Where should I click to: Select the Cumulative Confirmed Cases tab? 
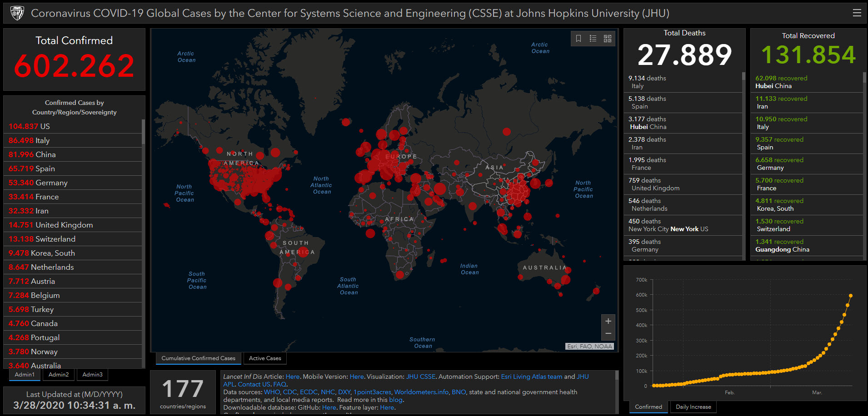click(198, 358)
